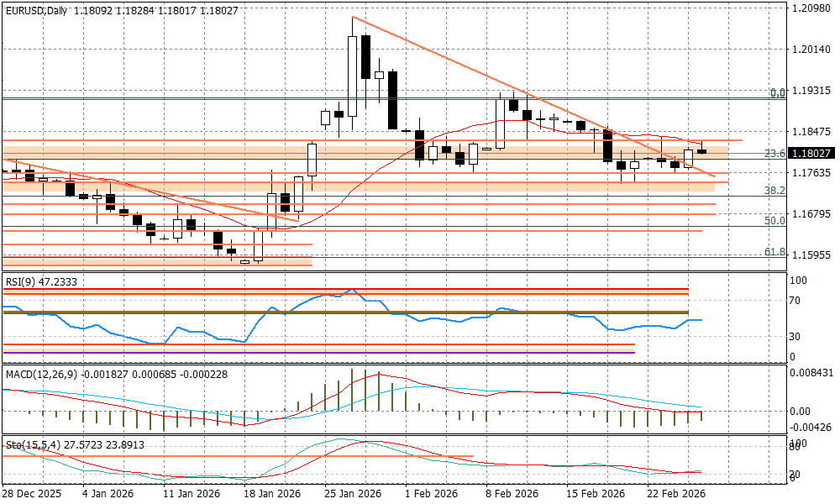Click the 1.15955 price axis label
This screenshot has width=840, height=504.
point(811,255)
